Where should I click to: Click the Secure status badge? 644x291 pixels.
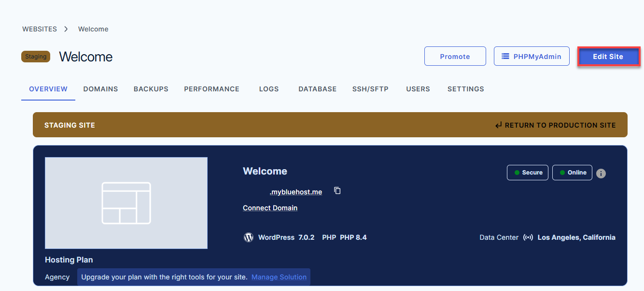click(528, 173)
